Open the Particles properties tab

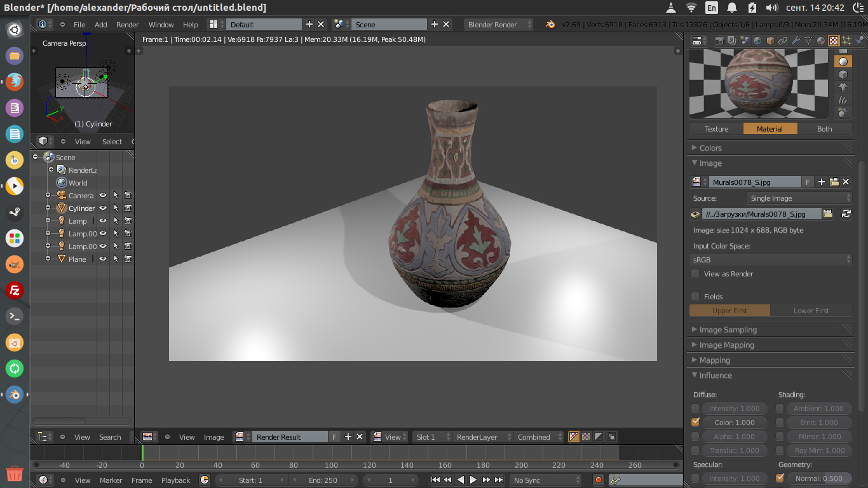click(x=846, y=41)
